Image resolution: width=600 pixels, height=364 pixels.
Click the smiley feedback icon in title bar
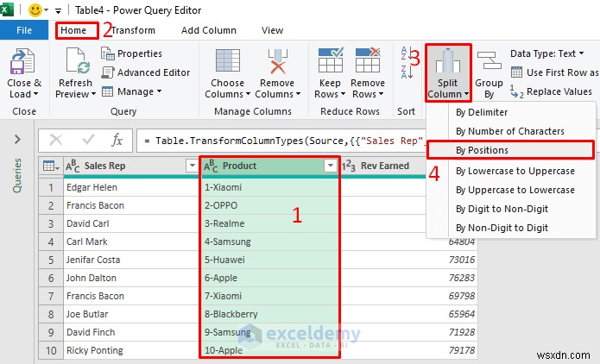coord(35,10)
